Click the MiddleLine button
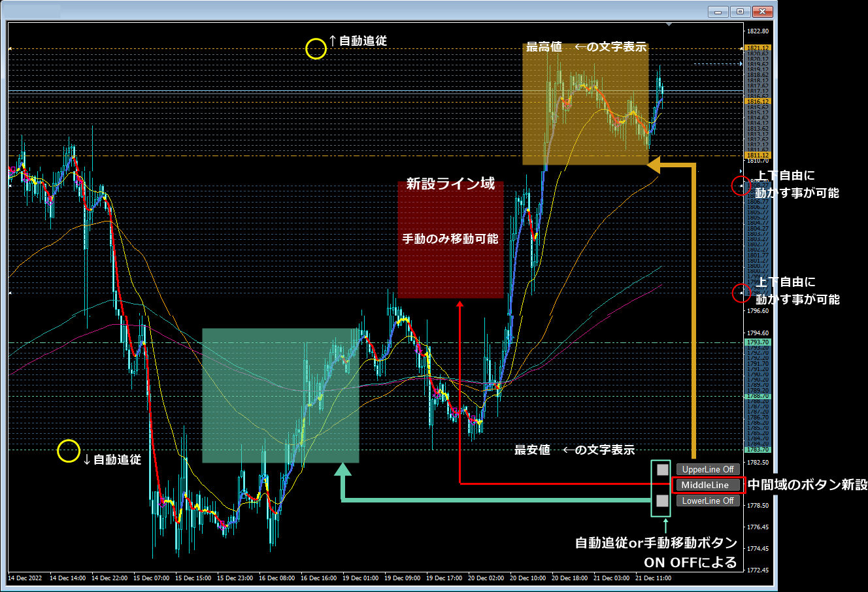 click(x=708, y=485)
